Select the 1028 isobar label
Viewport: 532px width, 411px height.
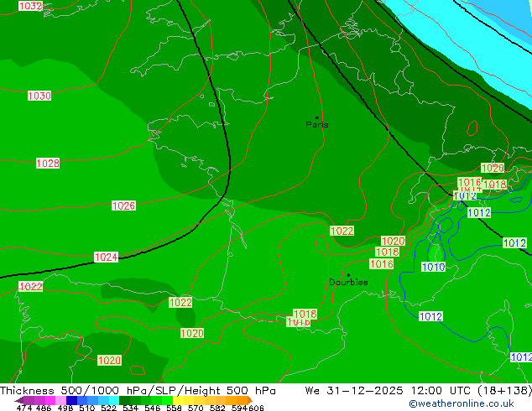click(x=48, y=163)
